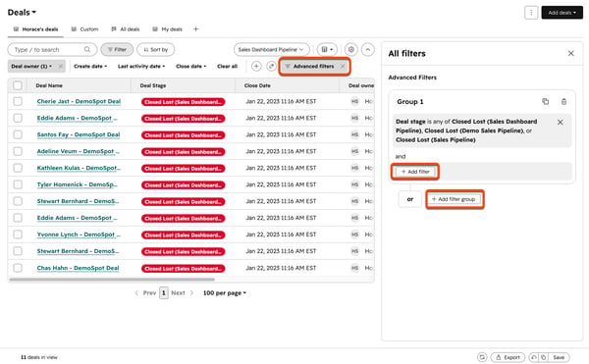Check the Cherie Jast deal row
The width and height of the screenshot is (589, 364).
tap(18, 101)
